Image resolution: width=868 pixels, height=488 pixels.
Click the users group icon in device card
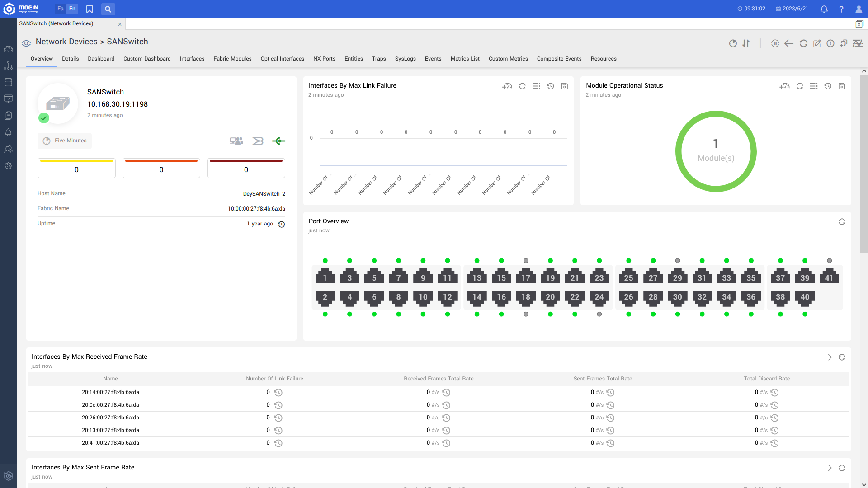[236, 141]
